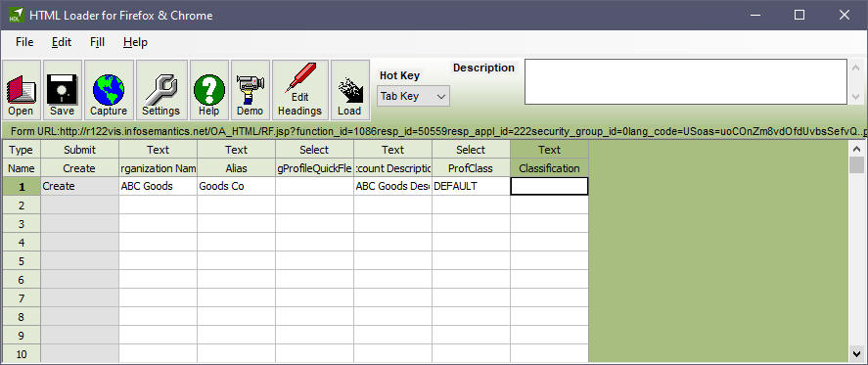Select the 'DEFAULT' ProfClass cell
This screenshot has width=868, height=365.
pyautogui.click(x=471, y=186)
